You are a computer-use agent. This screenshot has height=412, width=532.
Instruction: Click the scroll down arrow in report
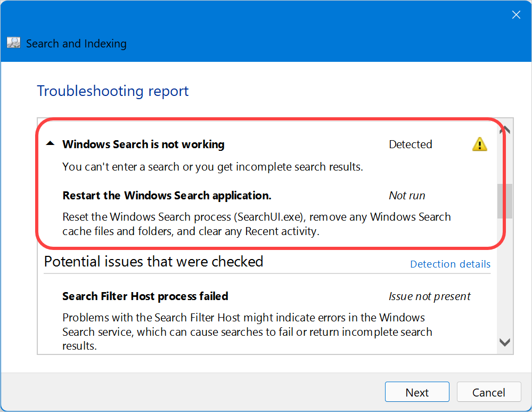click(x=505, y=342)
